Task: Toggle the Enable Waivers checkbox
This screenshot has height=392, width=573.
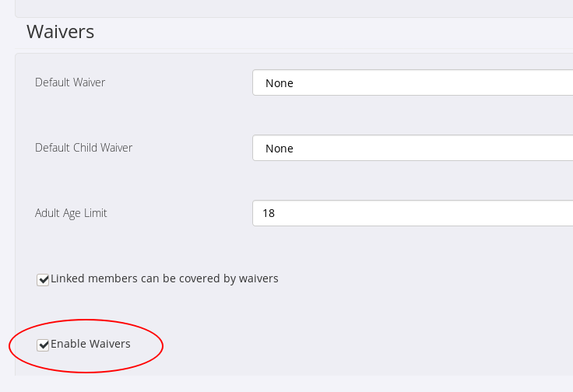Action: click(x=43, y=345)
